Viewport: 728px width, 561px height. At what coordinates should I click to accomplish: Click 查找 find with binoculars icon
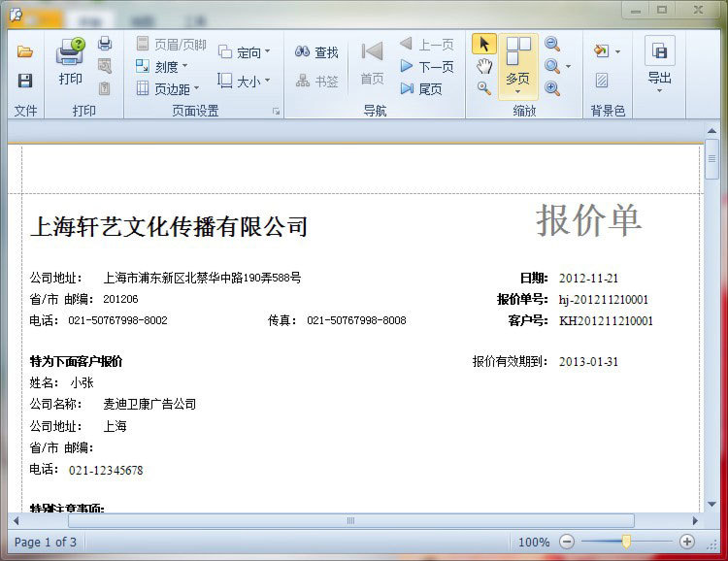(x=316, y=52)
